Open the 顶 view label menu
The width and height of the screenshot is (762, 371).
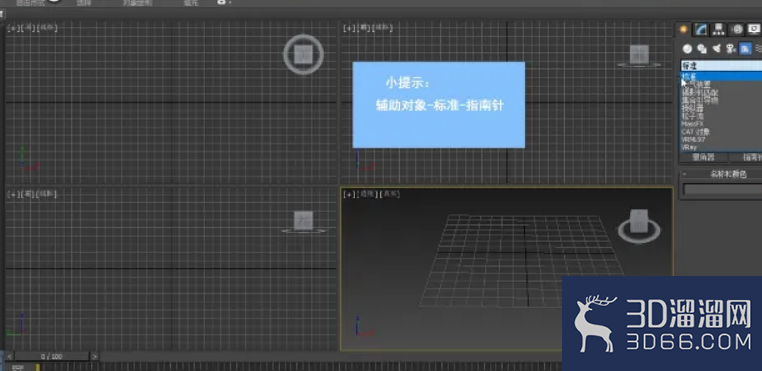pyautogui.click(x=28, y=28)
